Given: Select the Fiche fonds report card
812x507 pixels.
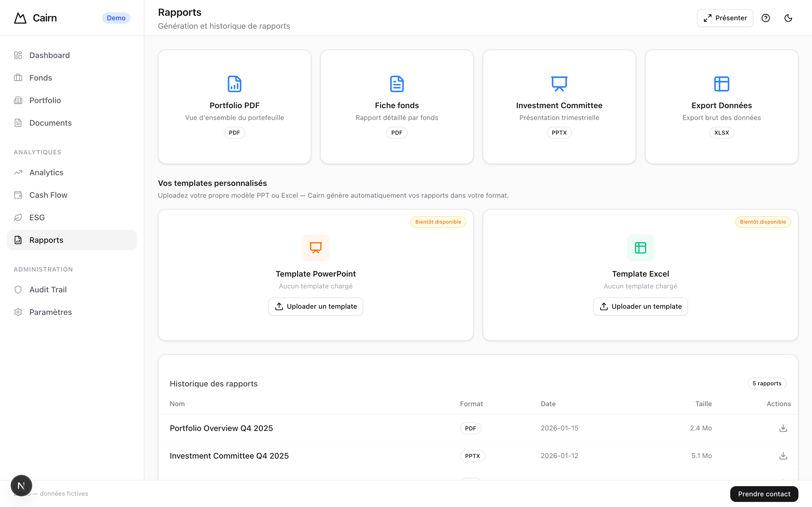Looking at the screenshot, I should click(x=397, y=107).
